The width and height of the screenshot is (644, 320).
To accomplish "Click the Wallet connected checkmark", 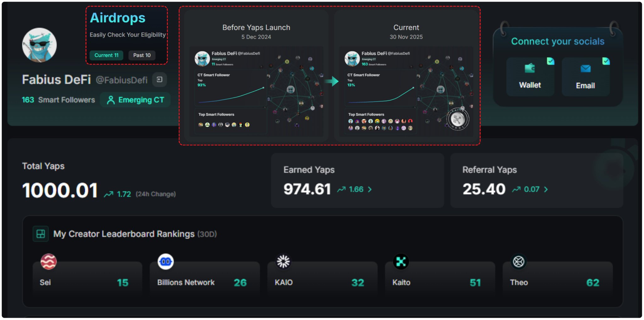I will (x=550, y=61).
